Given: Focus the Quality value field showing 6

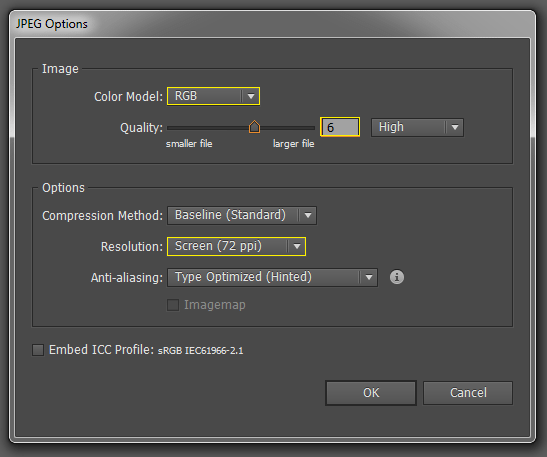Looking at the screenshot, I should point(340,127).
